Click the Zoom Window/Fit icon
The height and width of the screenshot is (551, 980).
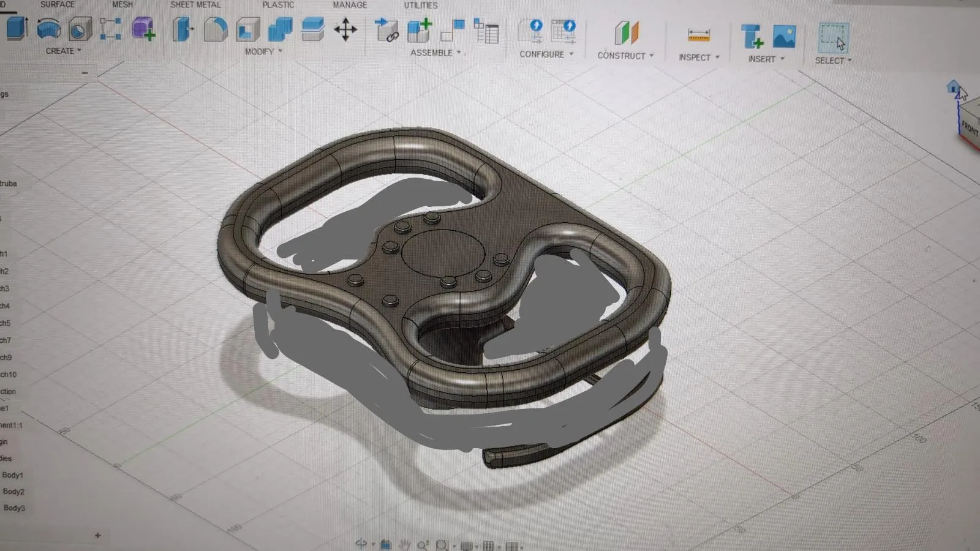[442, 544]
